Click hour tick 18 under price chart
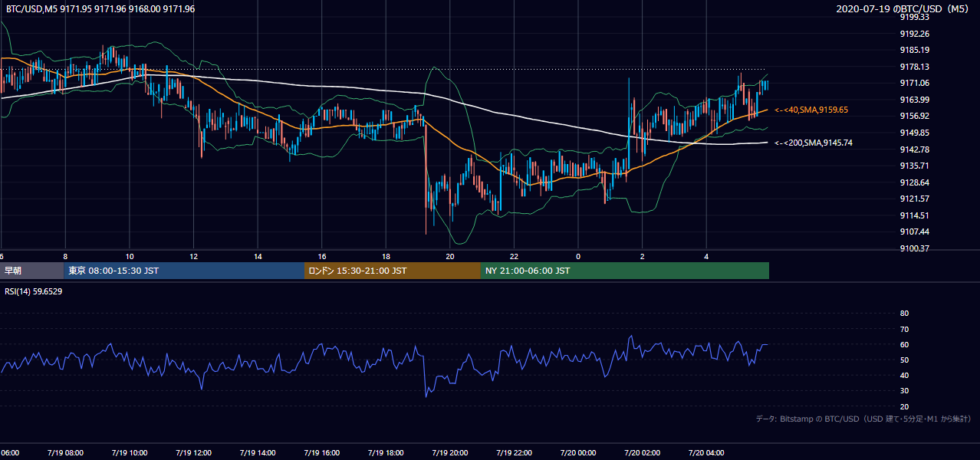980x460 pixels. point(386,256)
